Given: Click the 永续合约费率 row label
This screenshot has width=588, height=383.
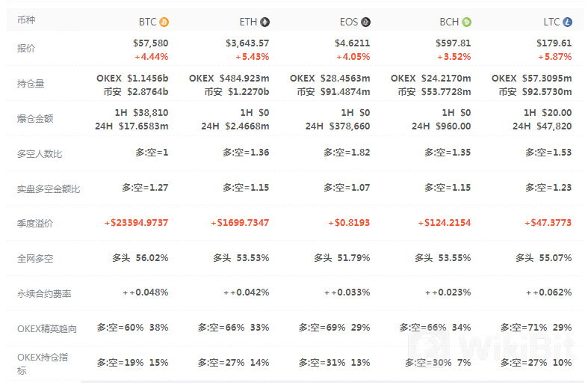Looking at the screenshot, I should click(x=44, y=294).
